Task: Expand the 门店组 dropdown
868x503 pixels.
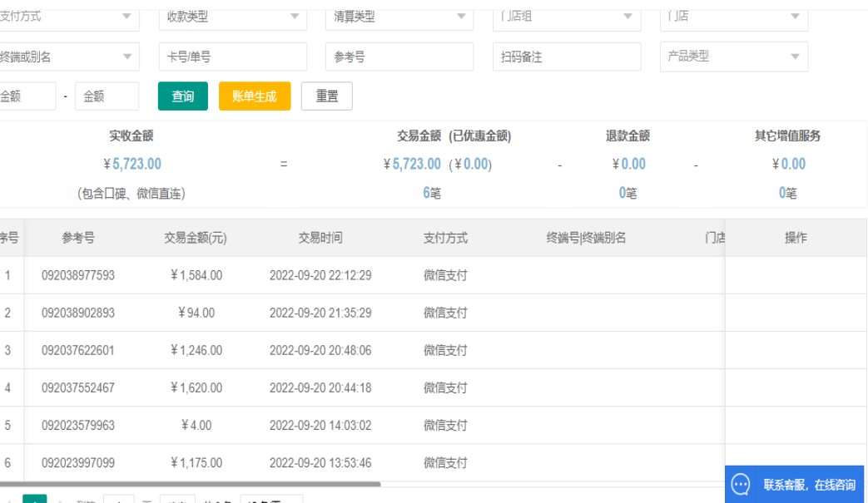Action: click(566, 17)
